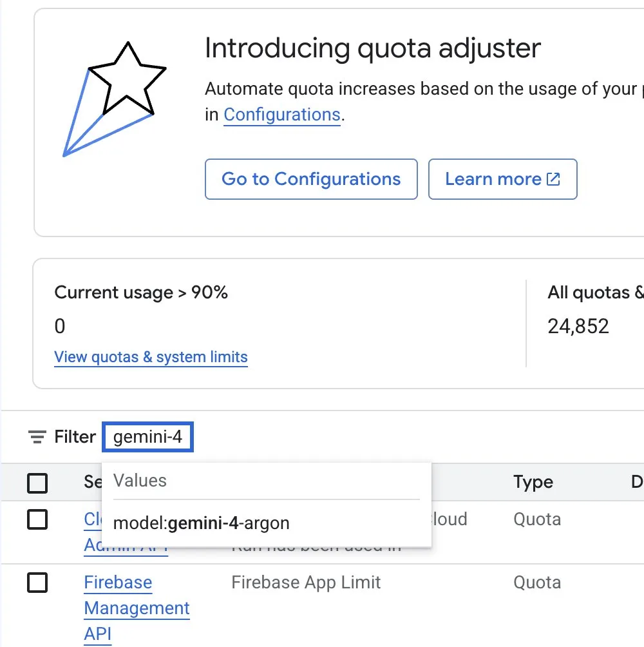This screenshot has height=647, width=644.
Task: Click the Firebase App Limit name cell
Action: coord(306,582)
